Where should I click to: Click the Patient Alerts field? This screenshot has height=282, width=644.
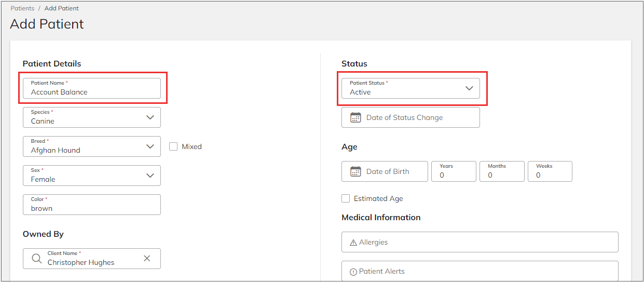(x=480, y=271)
